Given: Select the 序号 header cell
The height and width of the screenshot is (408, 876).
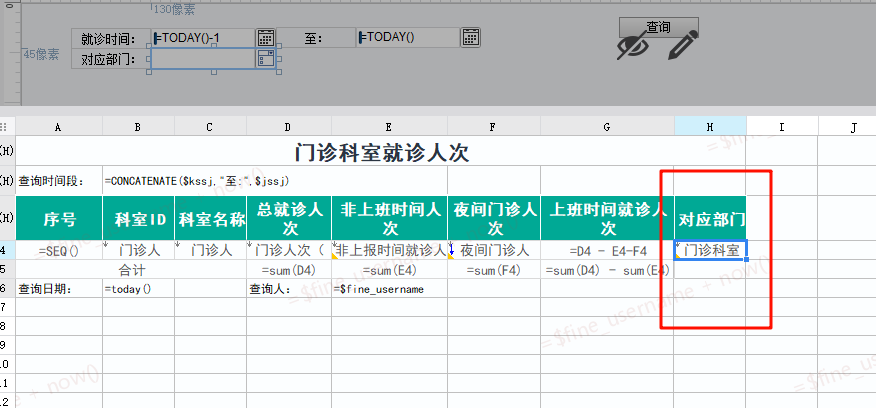Looking at the screenshot, I should 59,219.
